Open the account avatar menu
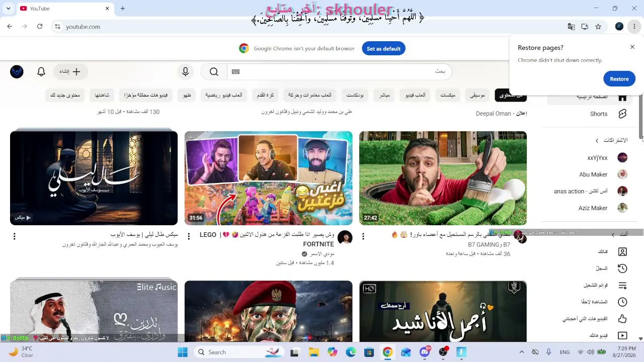Viewport: 644px width, 362px height. (17, 72)
